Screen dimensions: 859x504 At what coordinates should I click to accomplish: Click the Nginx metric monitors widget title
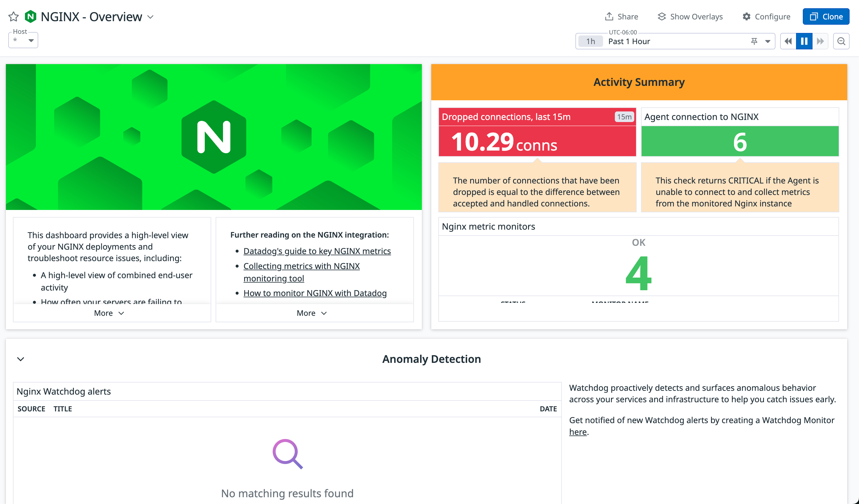(x=488, y=227)
